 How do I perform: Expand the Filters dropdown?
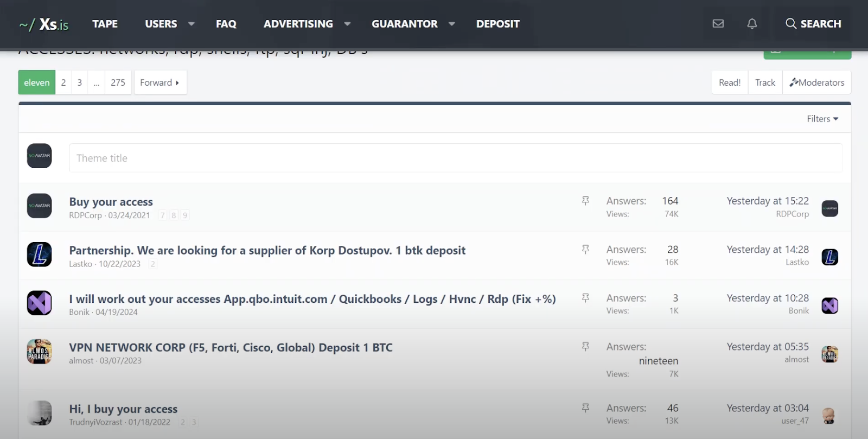point(822,119)
